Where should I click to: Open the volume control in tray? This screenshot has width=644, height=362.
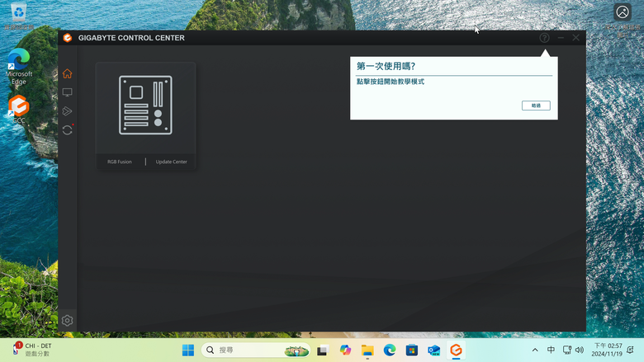[580, 350]
